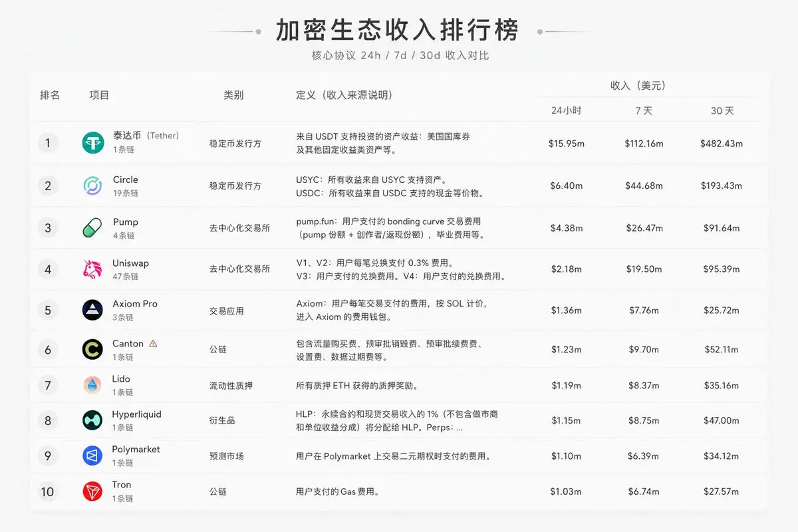Screen dimensions: 798x532
Task: Click the 核心协议 24h / 7d / 30d subtitle
Action: coord(400,55)
